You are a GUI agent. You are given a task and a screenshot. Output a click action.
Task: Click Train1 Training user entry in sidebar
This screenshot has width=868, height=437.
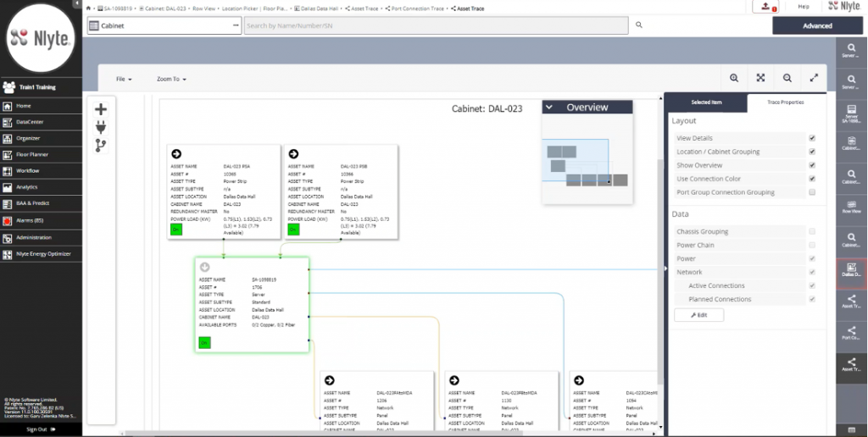[41, 87]
